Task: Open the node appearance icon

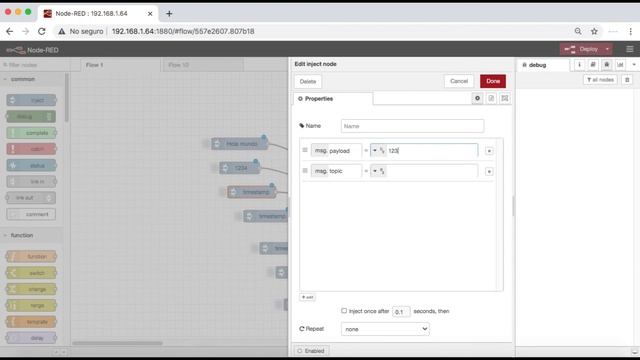Action: click(505, 98)
